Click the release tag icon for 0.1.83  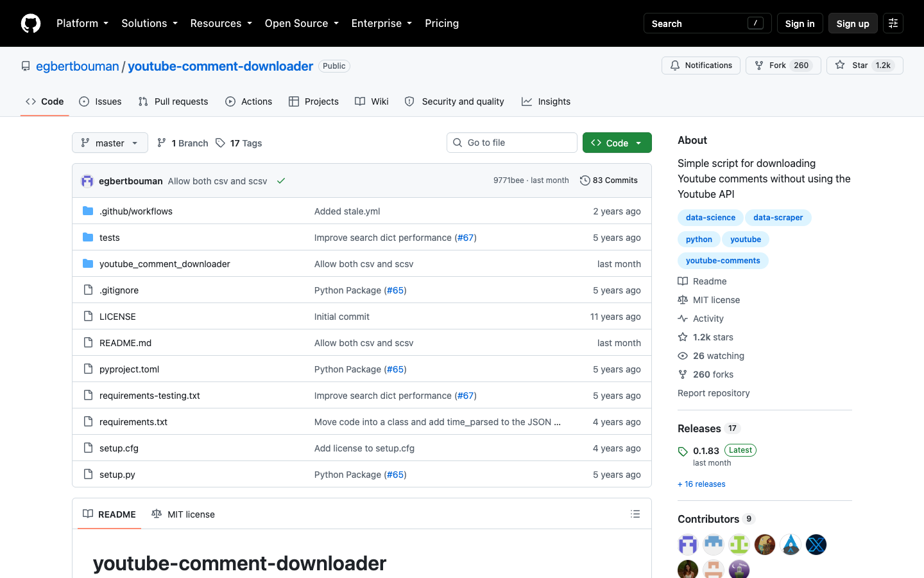[x=683, y=451]
